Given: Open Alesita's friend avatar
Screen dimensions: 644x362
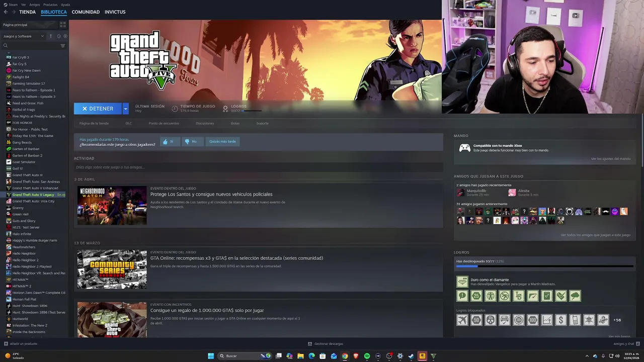Looking at the screenshot, I should [512, 193].
